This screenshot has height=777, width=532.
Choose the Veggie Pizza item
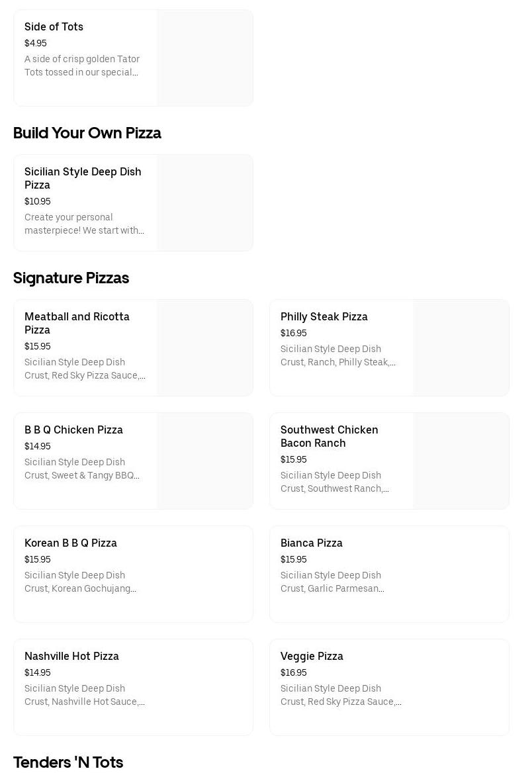[x=389, y=688]
